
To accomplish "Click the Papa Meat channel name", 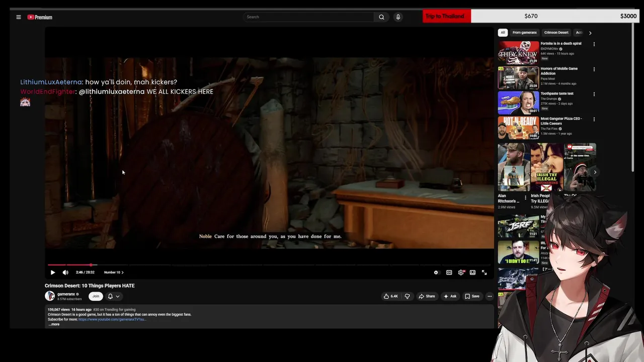I will click(547, 78).
